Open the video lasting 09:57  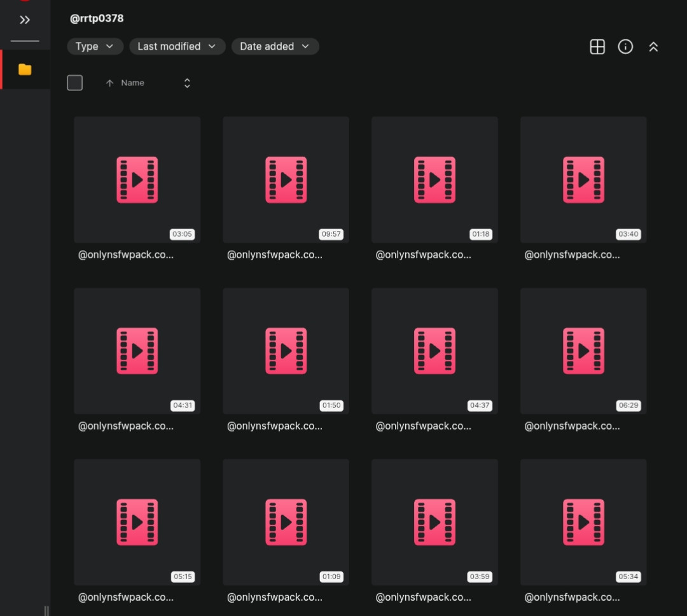click(286, 179)
